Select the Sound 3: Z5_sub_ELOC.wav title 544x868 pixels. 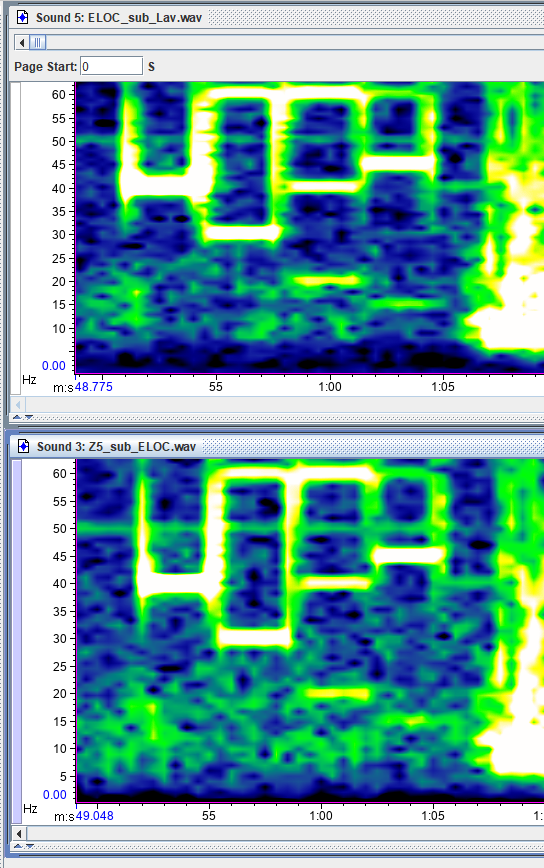116,447
